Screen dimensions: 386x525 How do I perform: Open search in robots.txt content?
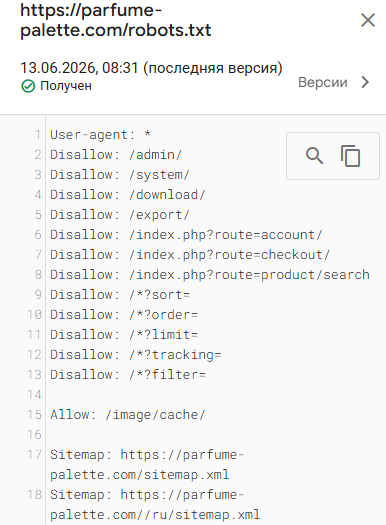[x=314, y=156]
